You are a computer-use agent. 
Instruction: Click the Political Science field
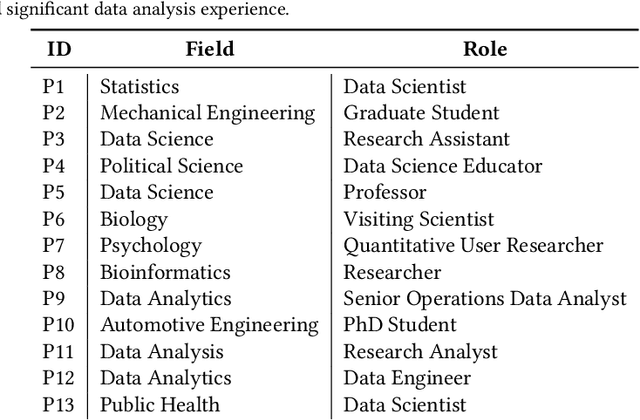click(171, 166)
